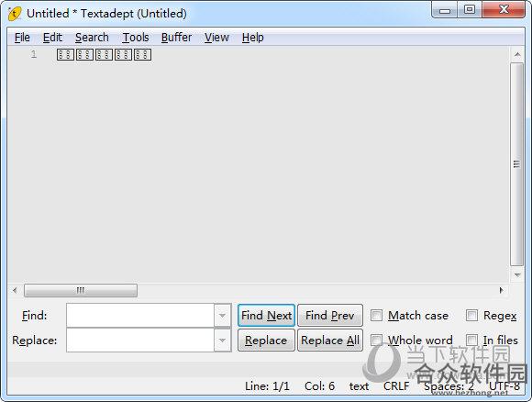Open the Edit menu
This screenshot has width=532, height=402.
pyautogui.click(x=52, y=38)
